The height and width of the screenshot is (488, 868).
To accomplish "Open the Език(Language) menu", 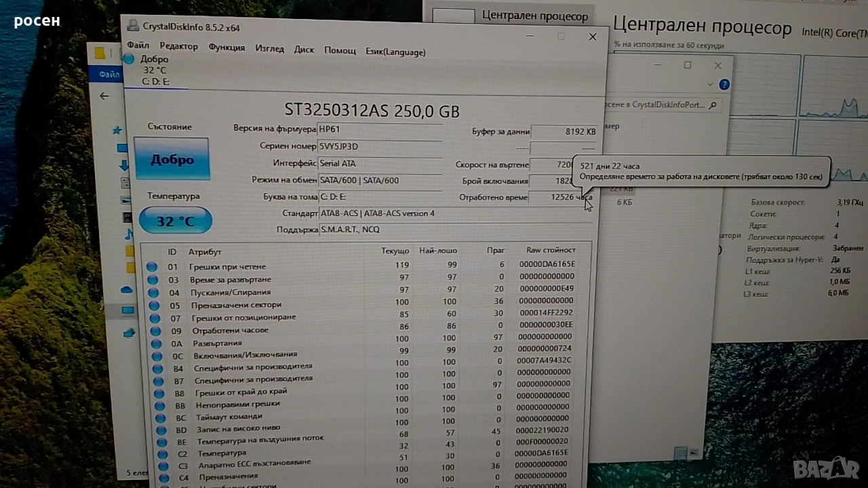I will (x=395, y=52).
